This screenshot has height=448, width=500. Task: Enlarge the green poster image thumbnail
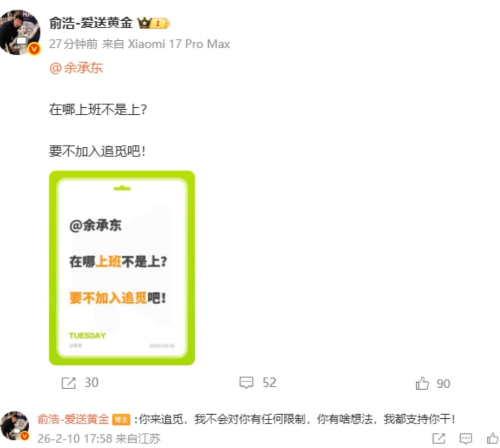(x=122, y=268)
